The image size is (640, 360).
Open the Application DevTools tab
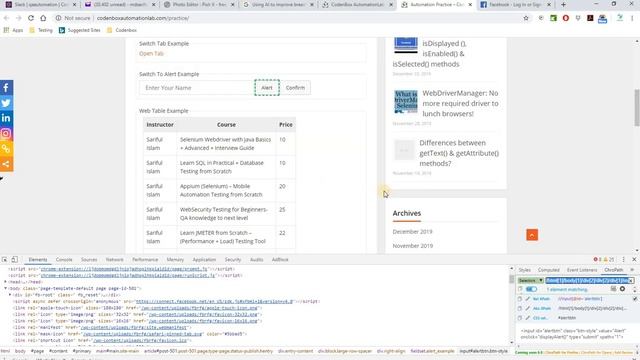coord(204,260)
